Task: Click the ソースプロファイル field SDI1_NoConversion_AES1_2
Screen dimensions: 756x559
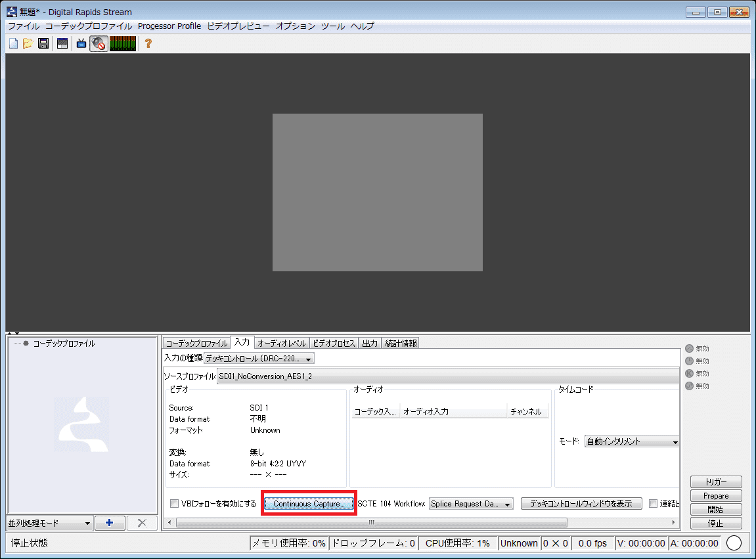Action: [448, 376]
